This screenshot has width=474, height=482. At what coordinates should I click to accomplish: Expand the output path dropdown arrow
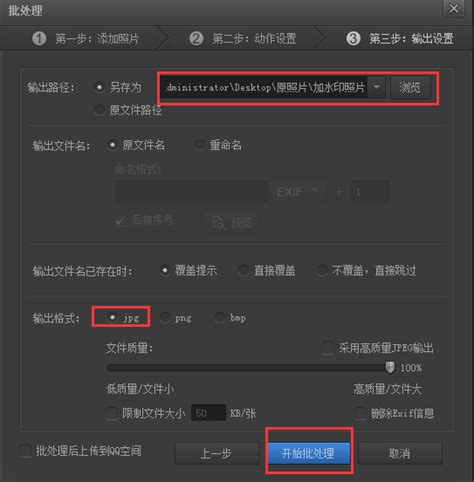pos(377,87)
